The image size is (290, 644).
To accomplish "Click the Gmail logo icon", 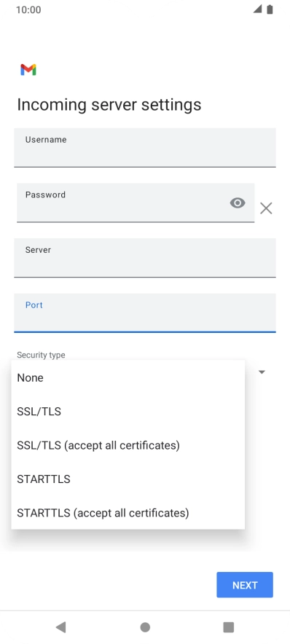I will pyautogui.click(x=28, y=70).
